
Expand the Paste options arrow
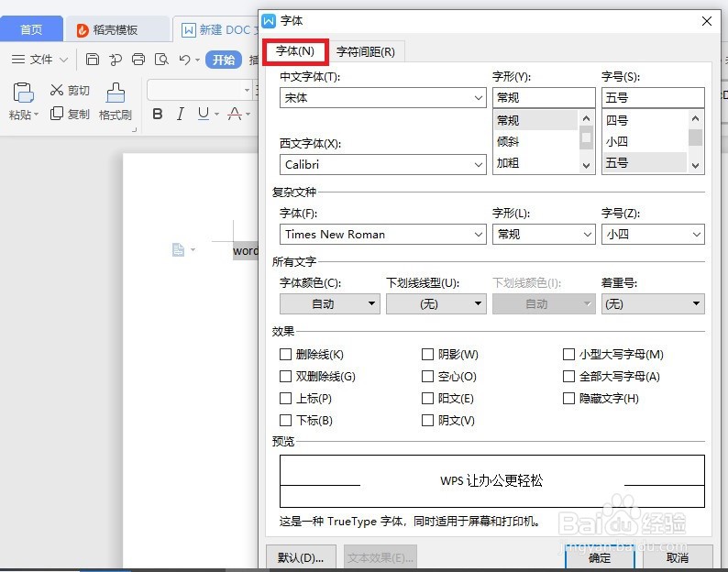pyautogui.click(x=36, y=115)
